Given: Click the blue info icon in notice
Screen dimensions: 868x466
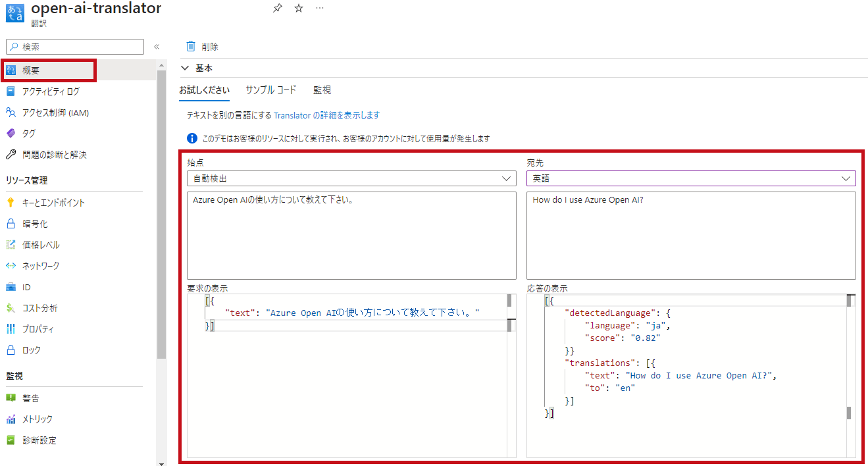Looking at the screenshot, I should [x=192, y=138].
